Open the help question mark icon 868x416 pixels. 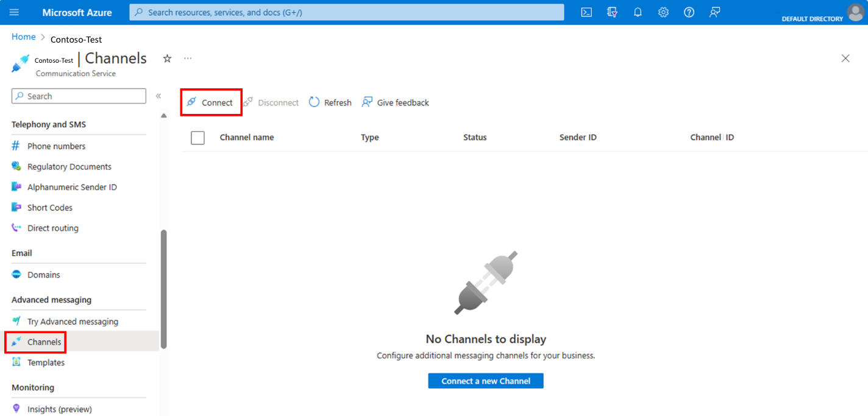click(x=689, y=12)
